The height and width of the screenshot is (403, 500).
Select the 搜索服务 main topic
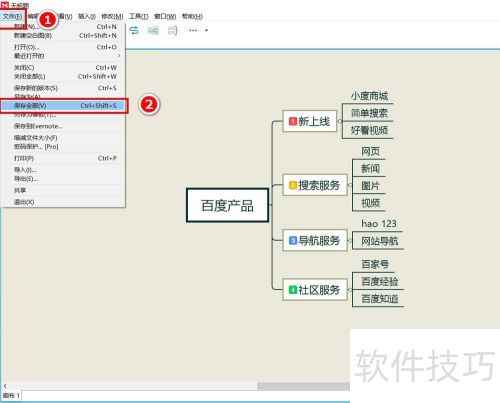coord(315,185)
